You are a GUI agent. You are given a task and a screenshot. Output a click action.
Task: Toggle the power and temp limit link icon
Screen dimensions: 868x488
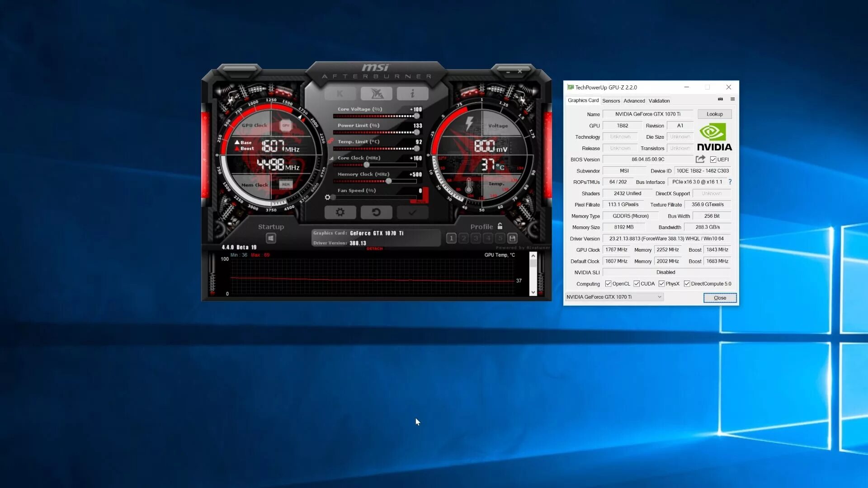pyautogui.click(x=330, y=141)
